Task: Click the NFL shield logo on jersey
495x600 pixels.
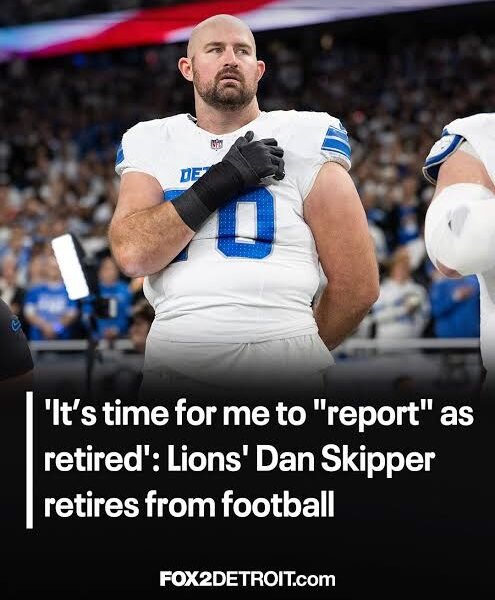Action: click(217, 144)
